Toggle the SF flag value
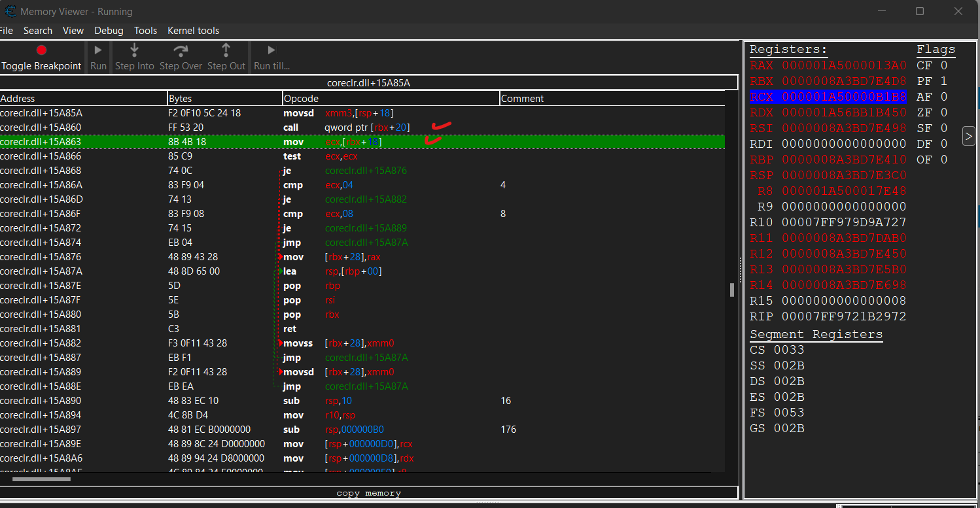Screen dimensions: 980x508 click(944, 128)
